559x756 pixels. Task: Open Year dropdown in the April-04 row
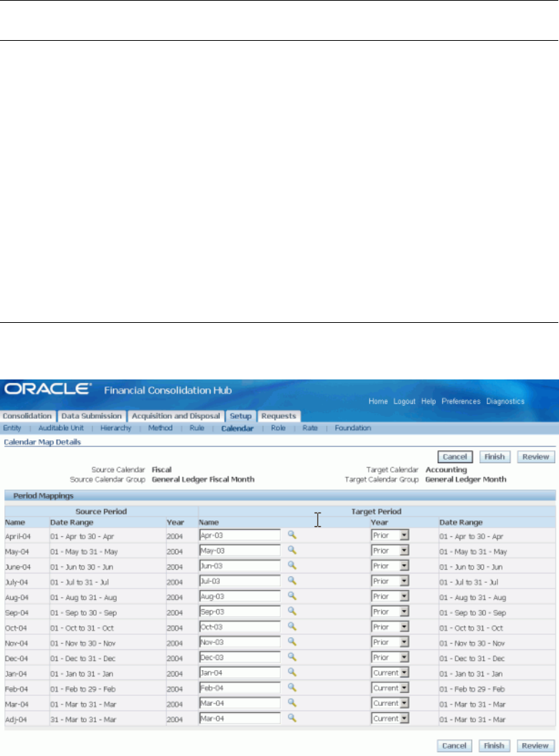pos(390,535)
